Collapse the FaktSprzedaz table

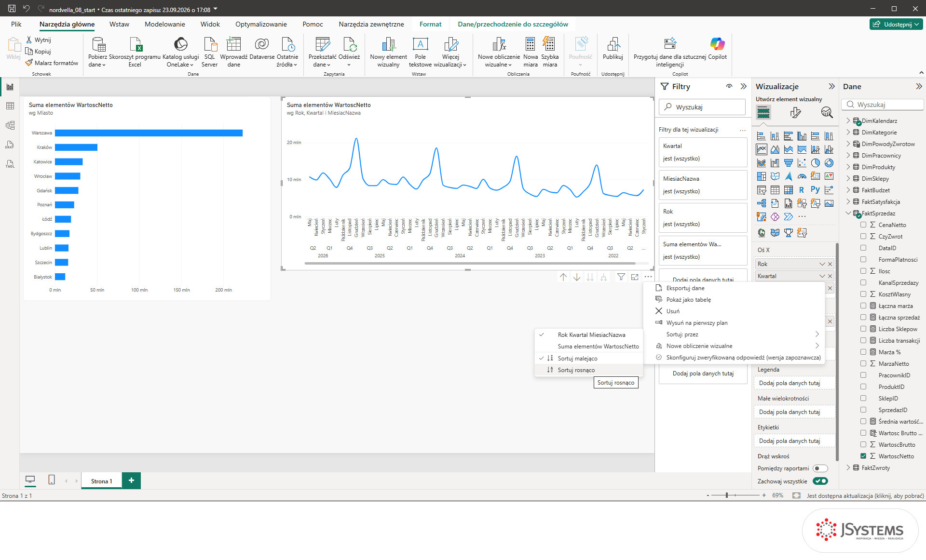click(848, 213)
